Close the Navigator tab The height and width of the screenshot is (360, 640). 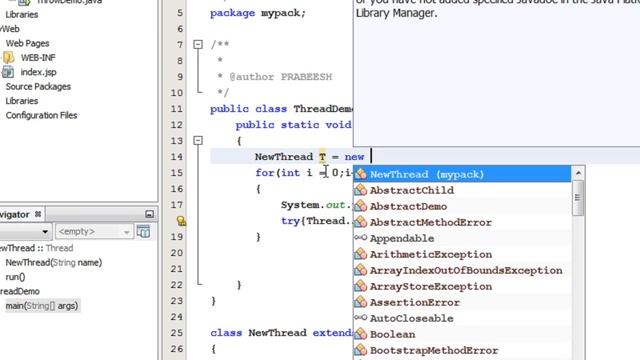(38, 214)
